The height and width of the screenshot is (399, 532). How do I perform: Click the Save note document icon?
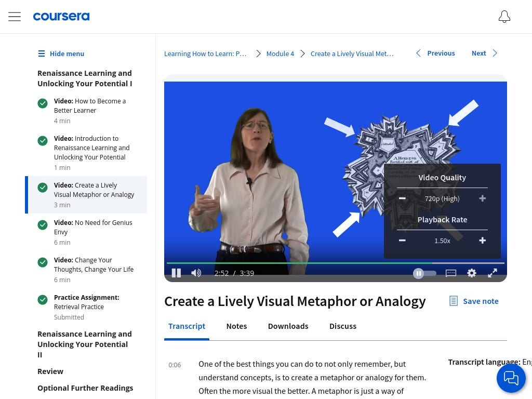454,301
